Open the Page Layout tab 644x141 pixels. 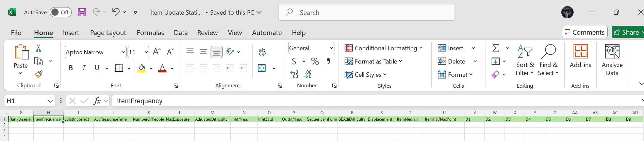(x=108, y=33)
